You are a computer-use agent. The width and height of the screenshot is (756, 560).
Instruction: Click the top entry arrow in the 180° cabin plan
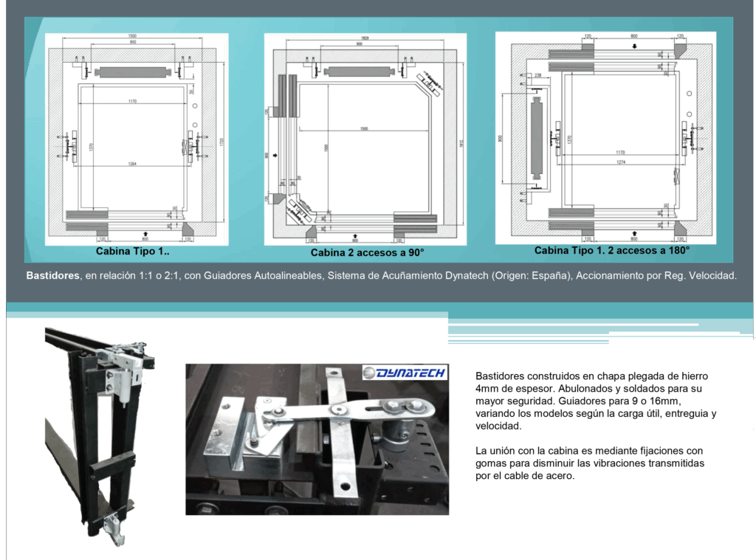click(633, 46)
